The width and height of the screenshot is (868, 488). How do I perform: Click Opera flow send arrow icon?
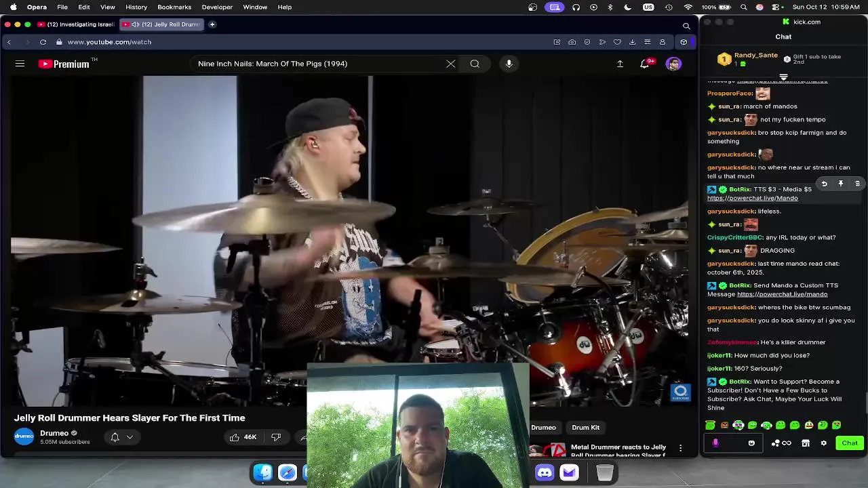coord(602,42)
